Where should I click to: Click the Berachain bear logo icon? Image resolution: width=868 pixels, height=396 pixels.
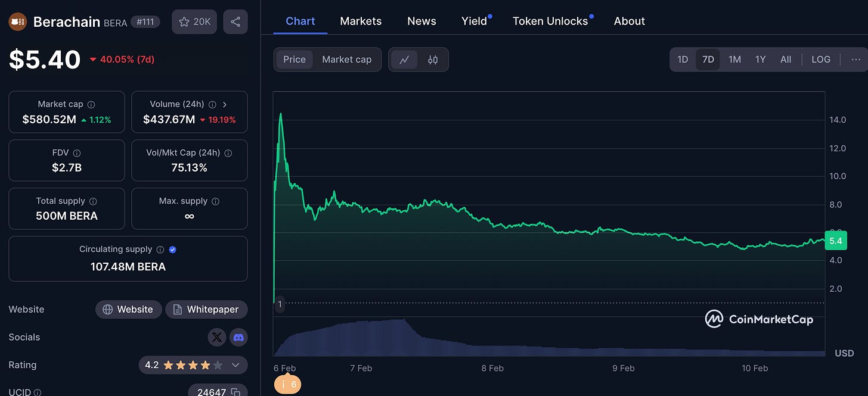pos(18,22)
